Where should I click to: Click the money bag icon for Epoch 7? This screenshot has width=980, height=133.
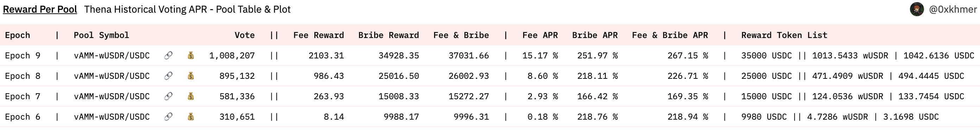coord(191,96)
